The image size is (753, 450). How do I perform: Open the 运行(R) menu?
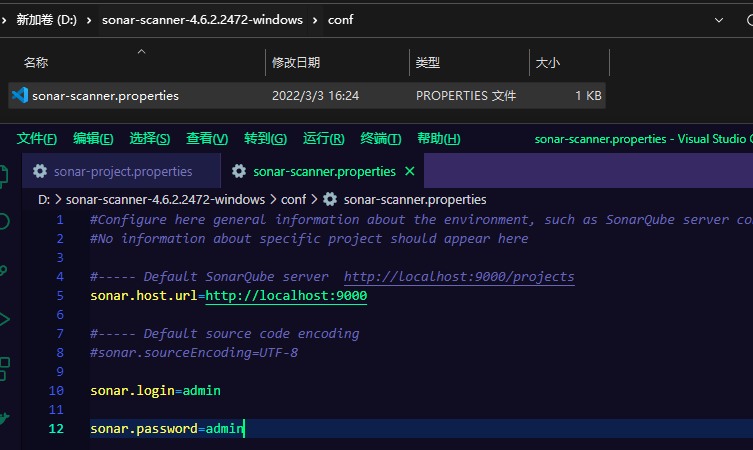click(324, 139)
